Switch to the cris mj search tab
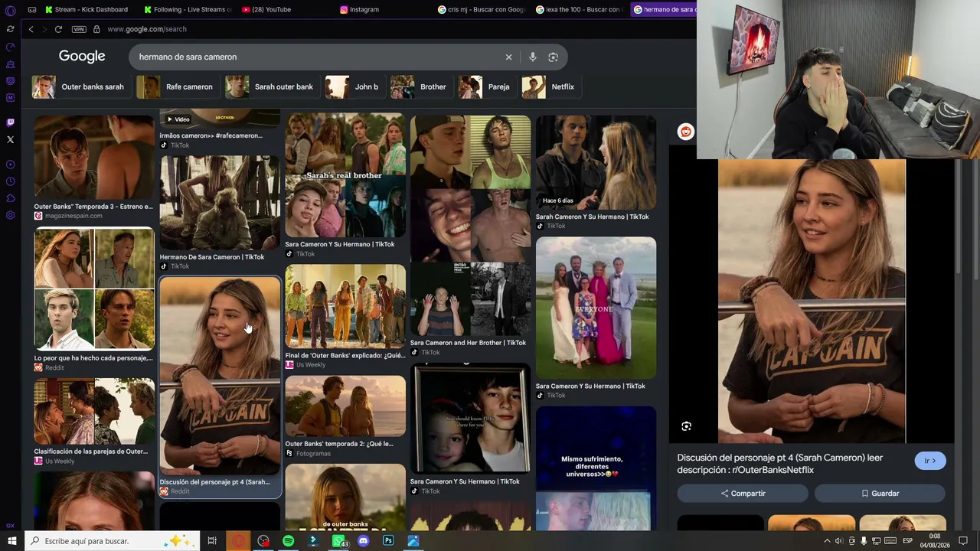Screen dimensions: 980x551 (482, 10)
